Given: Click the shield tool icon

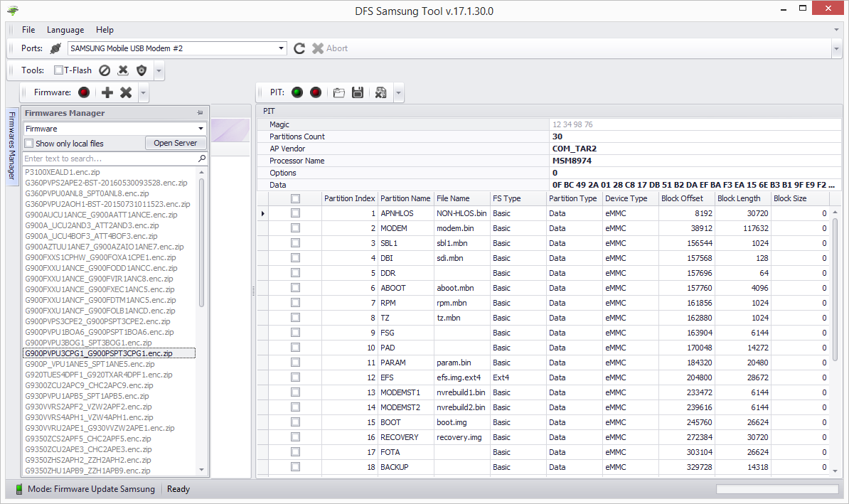Looking at the screenshot, I should pos(141,70).
